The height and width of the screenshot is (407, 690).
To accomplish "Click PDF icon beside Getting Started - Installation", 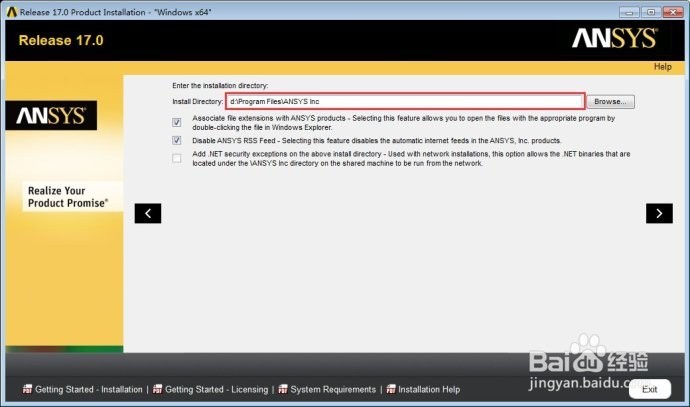I will (x=27, y=389).
